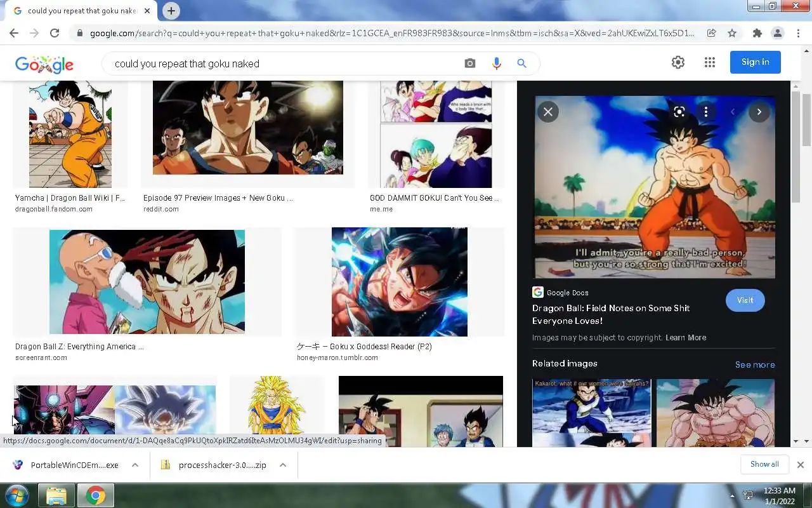The image size is (812, 508).
Task: Open the reddit.com source link
Action: tap(161, 209)
